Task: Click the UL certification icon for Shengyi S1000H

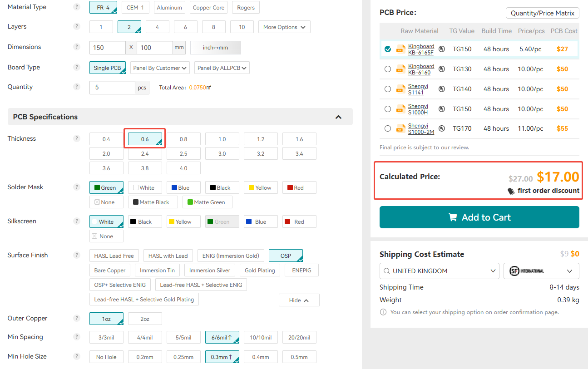Action: click(441, 109)
